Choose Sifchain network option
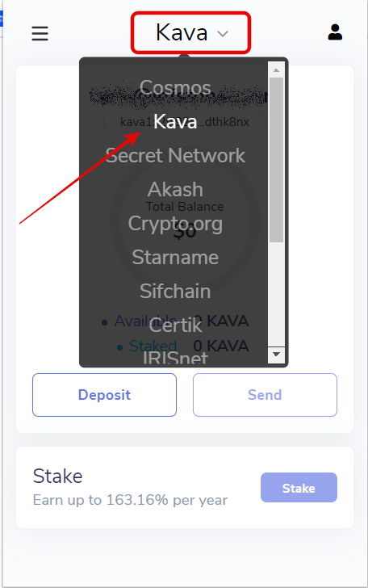This screenshot has height=588, width=368. 175,291
